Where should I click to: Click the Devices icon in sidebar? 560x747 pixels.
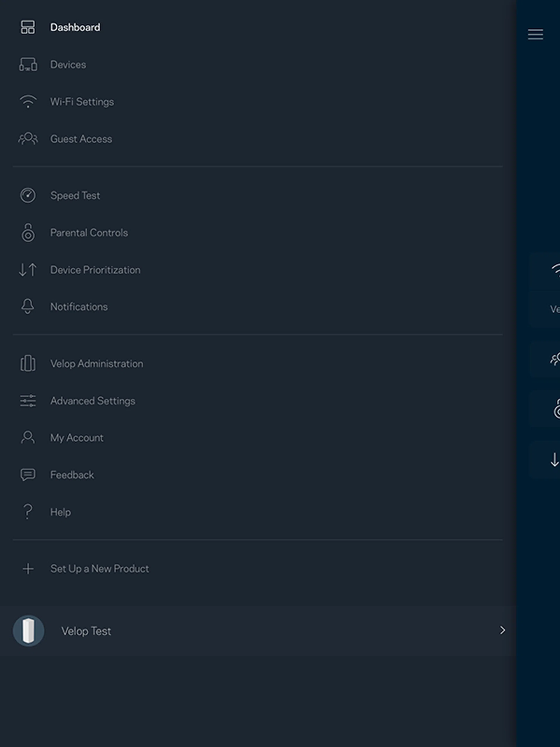[x=28, y=64]
